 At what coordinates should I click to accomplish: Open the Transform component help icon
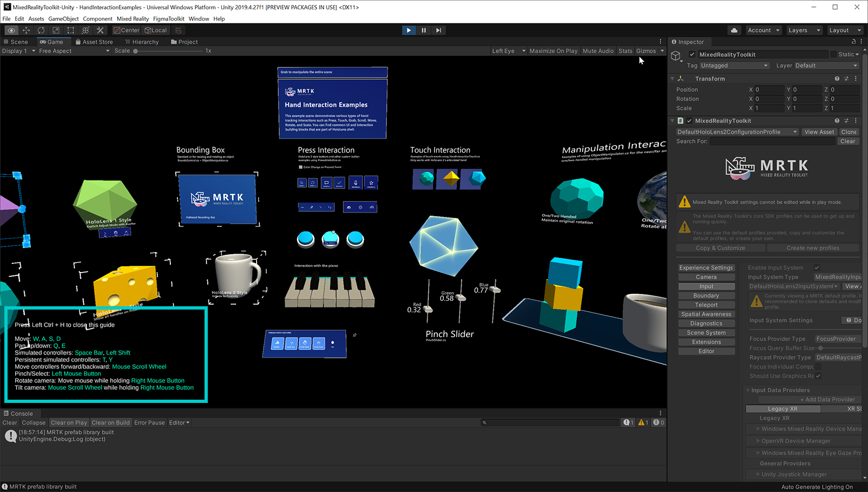[x=837, y=79]
